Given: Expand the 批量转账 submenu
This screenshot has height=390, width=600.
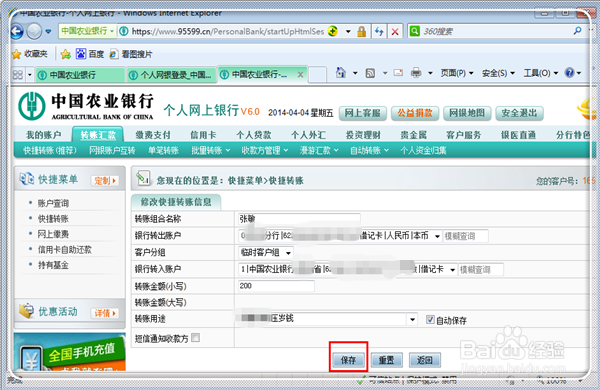Looking at the screenshot, I should pyautogui.click(x=210, y=150).
